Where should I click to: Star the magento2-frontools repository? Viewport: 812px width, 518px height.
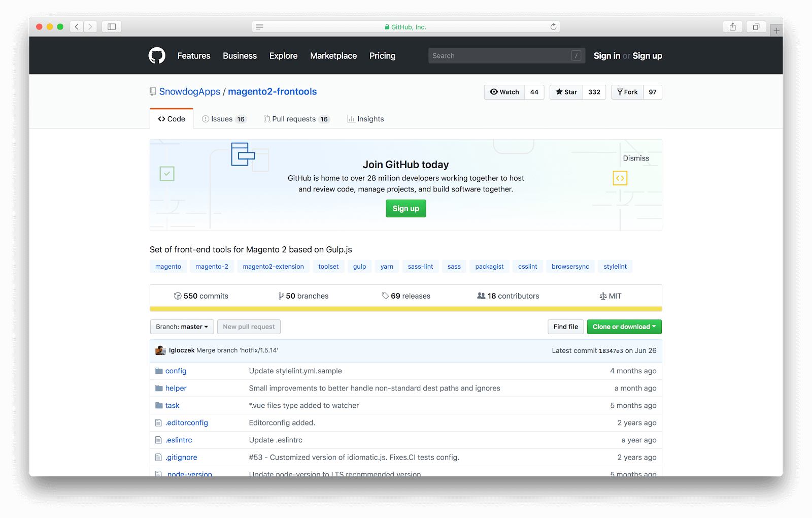(x=566, y=92)
